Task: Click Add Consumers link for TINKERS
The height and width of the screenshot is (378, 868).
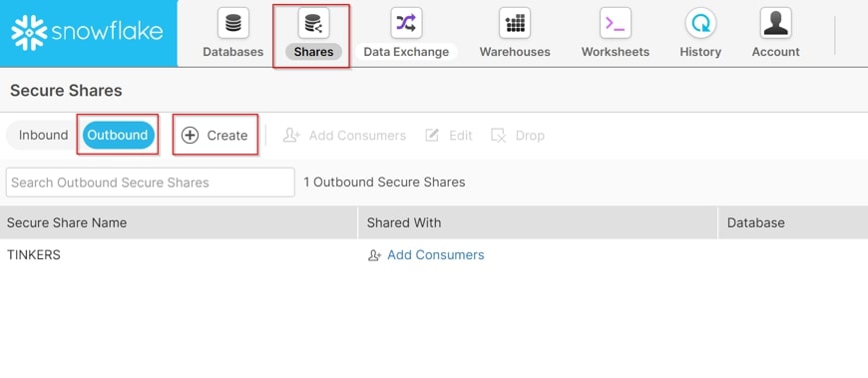Action: tap(426, 255)
